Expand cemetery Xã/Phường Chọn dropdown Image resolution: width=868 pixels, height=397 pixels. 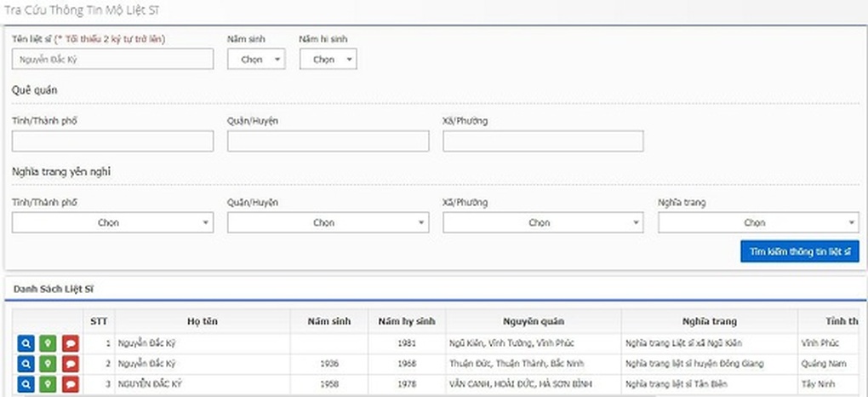pos(543,222)
